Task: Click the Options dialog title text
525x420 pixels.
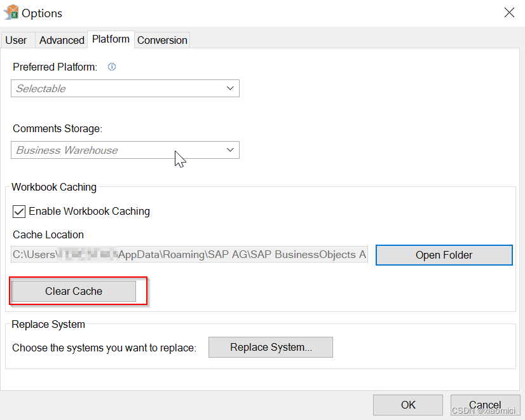Action: [42, 12]
